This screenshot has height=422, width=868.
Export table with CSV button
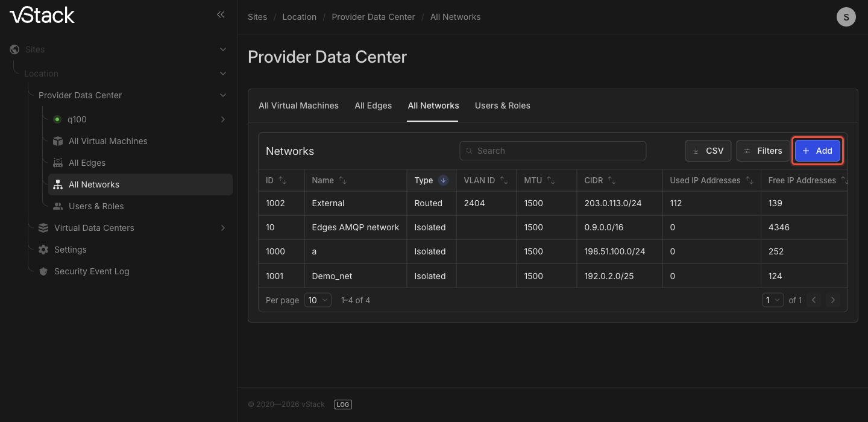point(708,151)
